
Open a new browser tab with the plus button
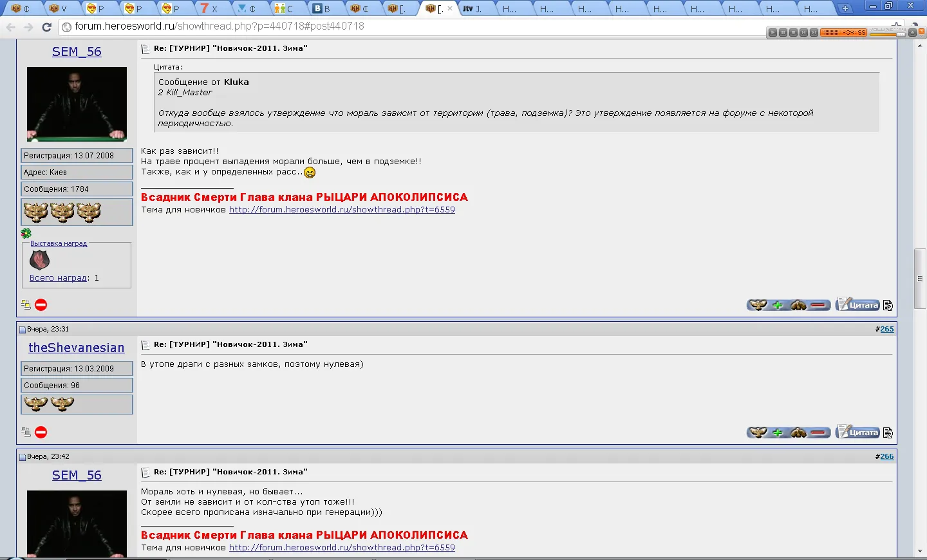[845, 8]
